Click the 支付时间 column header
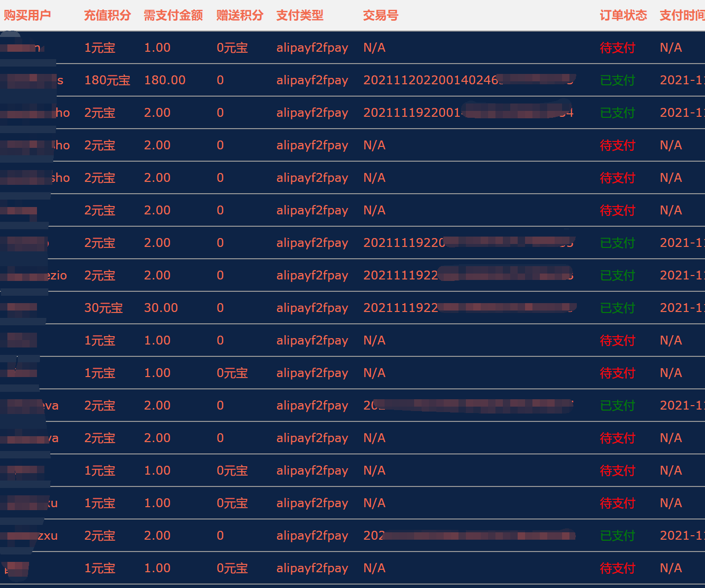The width and height of the screenshot is (705, 588). (682, 15)
